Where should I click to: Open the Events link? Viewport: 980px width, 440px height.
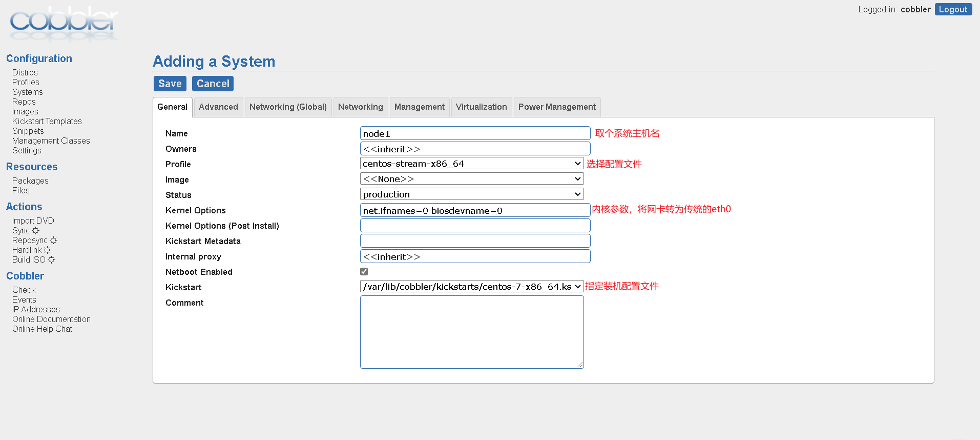point(24,300)
